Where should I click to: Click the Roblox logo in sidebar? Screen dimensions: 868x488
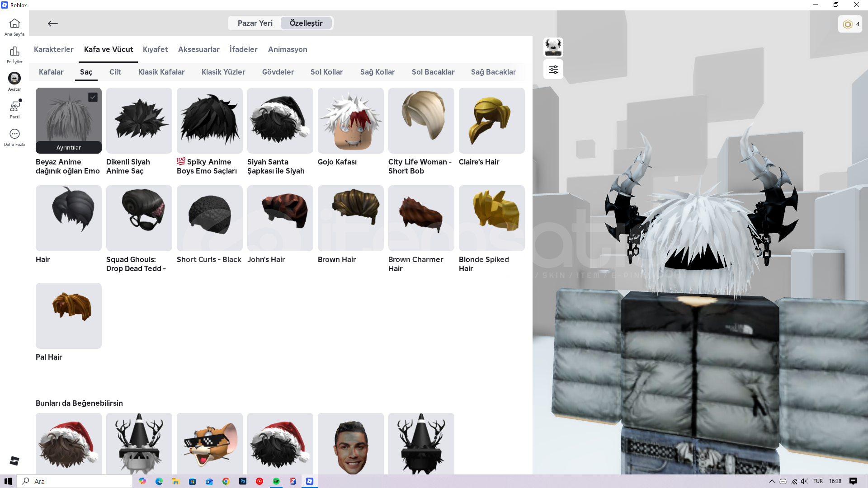tap(14, 460)
